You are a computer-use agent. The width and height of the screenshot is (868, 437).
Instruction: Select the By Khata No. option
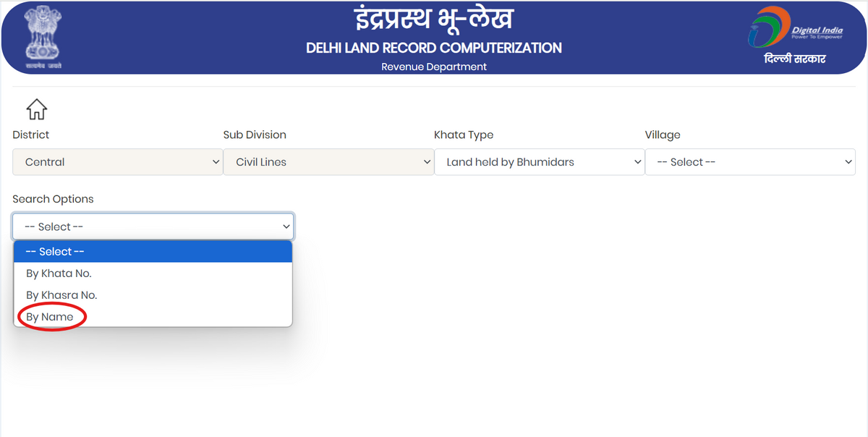[58, 273]
